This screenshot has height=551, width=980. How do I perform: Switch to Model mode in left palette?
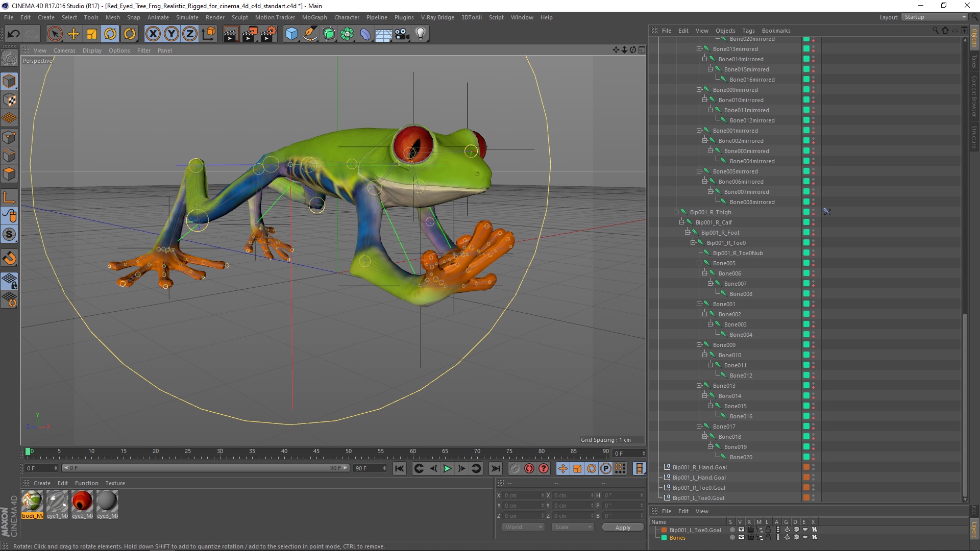click(x=9, y=81)
